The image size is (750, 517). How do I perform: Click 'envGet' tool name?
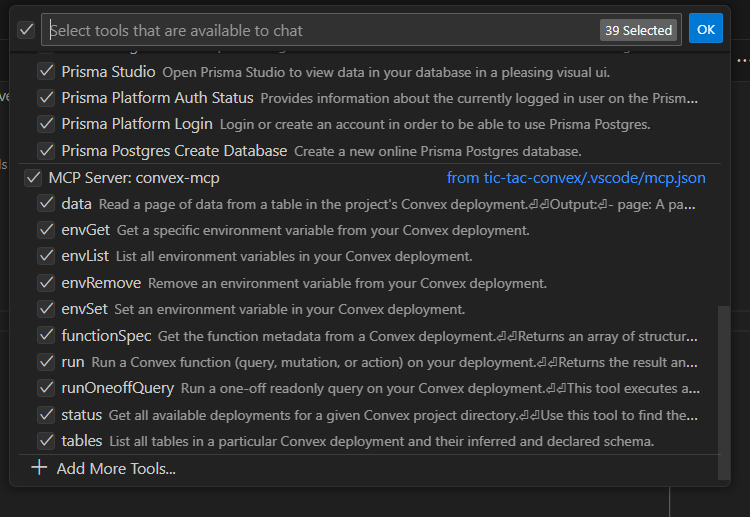(86, 230)
